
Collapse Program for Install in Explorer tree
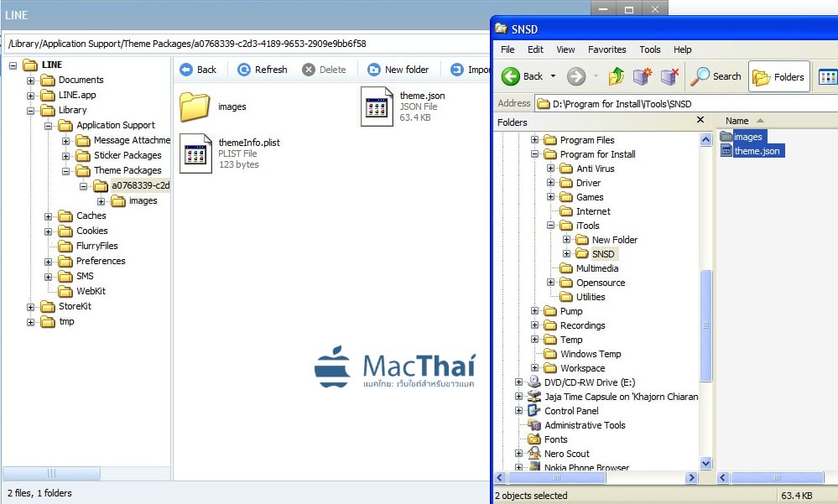(x=534, y=154)
